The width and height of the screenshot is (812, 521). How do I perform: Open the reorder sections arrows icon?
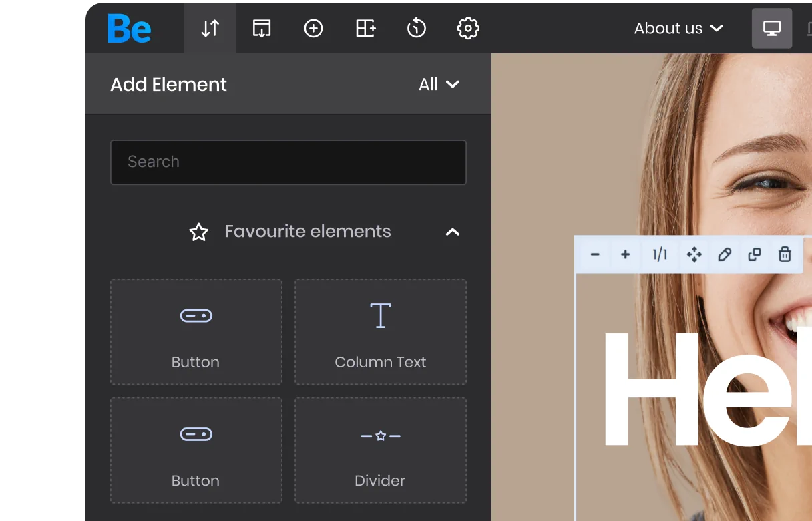[210, 29]
